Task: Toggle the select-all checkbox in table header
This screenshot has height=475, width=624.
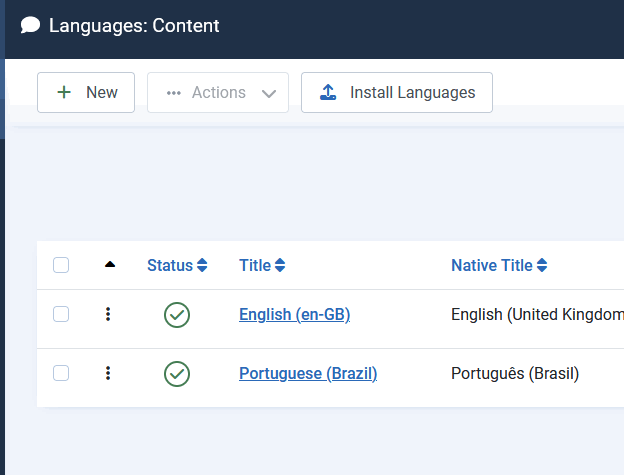Action: click(61, 265)
